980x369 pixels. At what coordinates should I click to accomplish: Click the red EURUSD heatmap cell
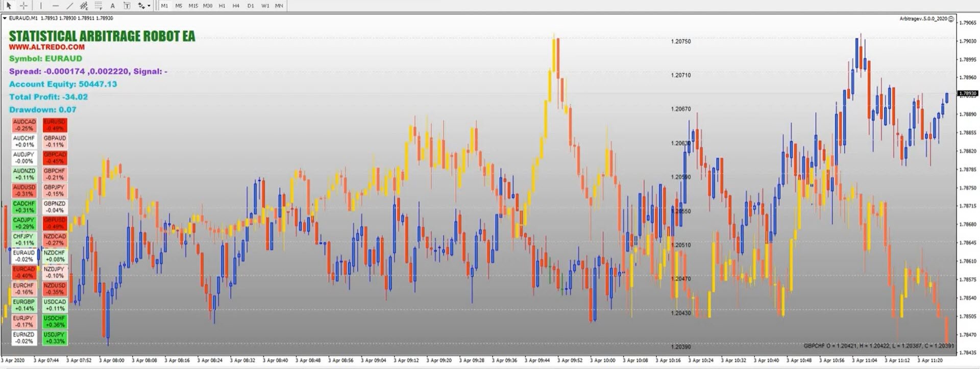pos(55,125)
